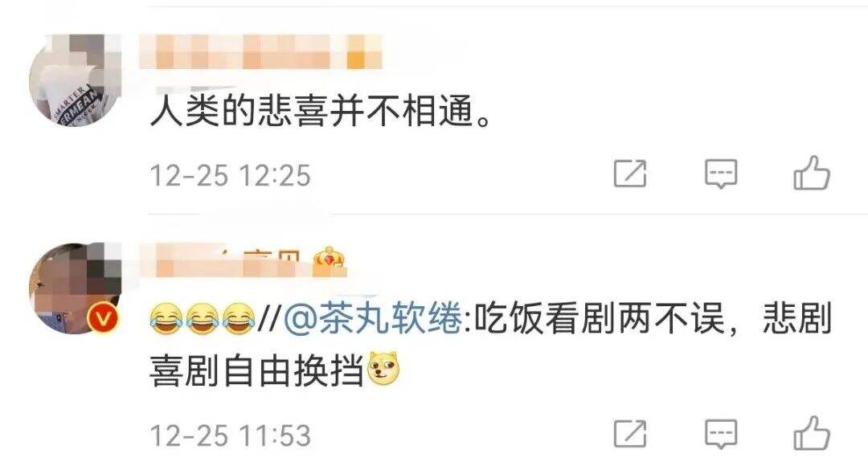The height and width of the screenshot is (458, 868).
Task: Click the orange V verified badge
Action: (104, 319)
